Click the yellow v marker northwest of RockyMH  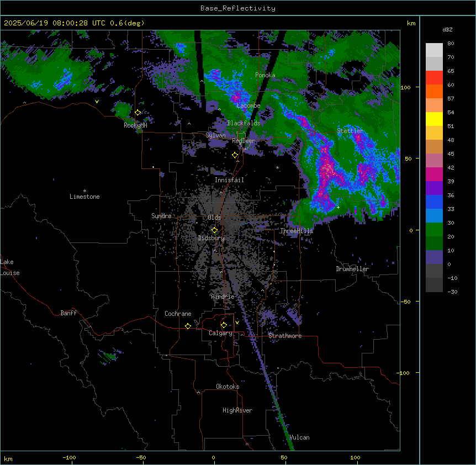[x=97, y=102]
